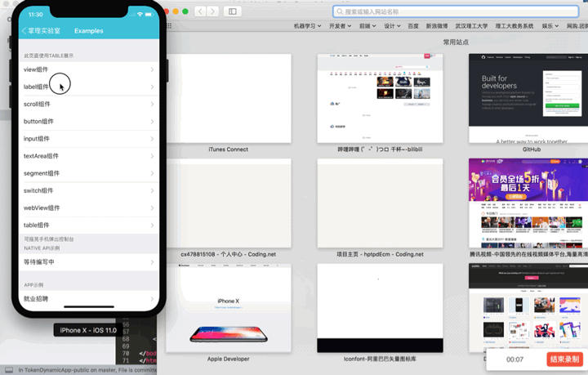This screenshot has height=375, width=588.
Task: Open the 腾讯视频 site thumbnail
Action: [528, 203]
